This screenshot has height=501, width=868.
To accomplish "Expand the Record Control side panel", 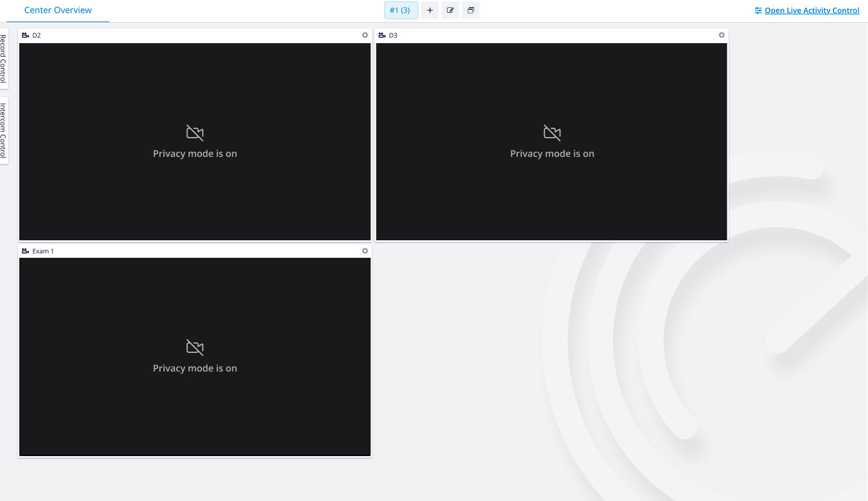I will [x=4, y=58].
